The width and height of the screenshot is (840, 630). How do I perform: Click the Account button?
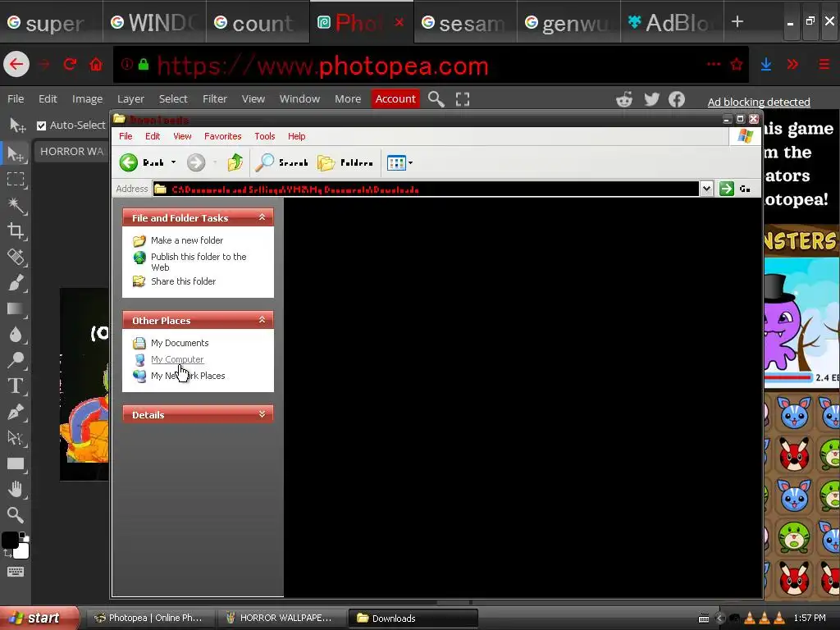pyautogui.click(x=395, y=99)
